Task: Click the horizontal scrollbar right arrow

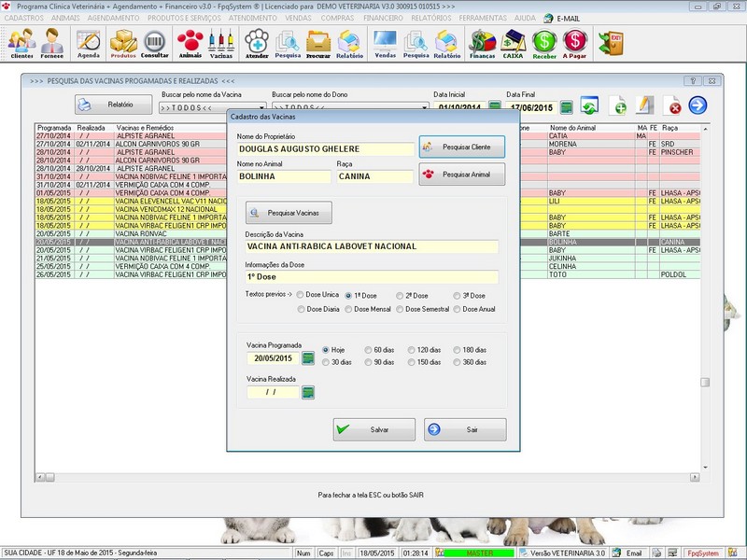Action: pyautogui.click(x=695, y=477)
